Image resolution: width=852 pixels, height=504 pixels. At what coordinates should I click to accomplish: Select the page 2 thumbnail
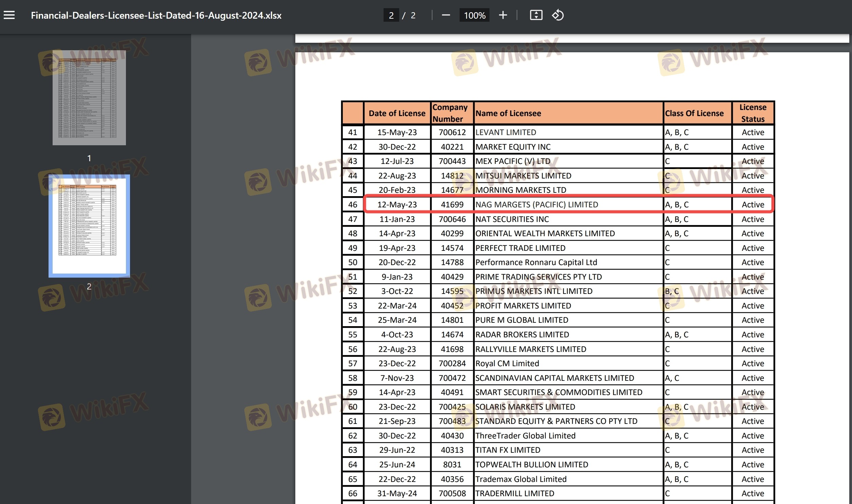pyautogui.click(x=89, y=226)
